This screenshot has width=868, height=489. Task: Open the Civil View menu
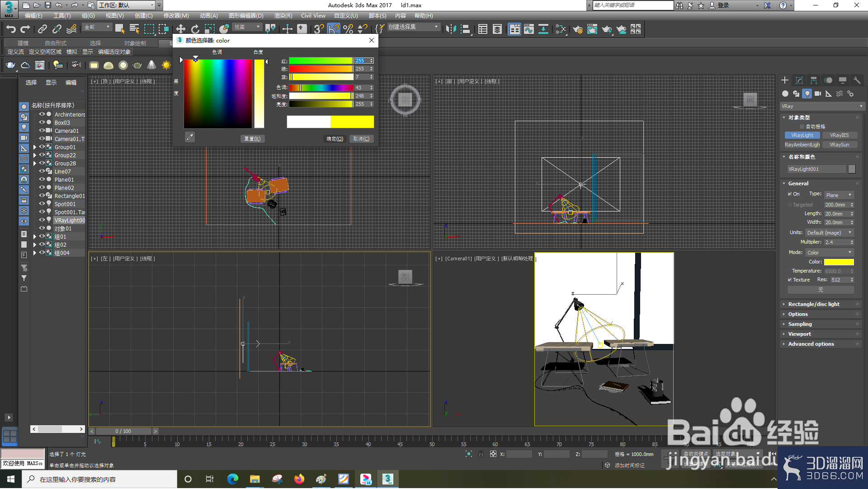coord(313,16)
